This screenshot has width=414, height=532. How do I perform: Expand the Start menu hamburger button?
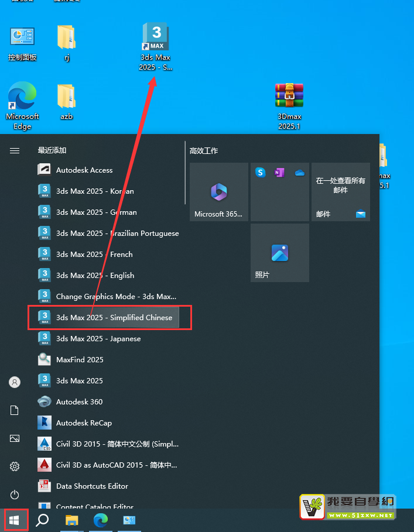click(15, 150)
